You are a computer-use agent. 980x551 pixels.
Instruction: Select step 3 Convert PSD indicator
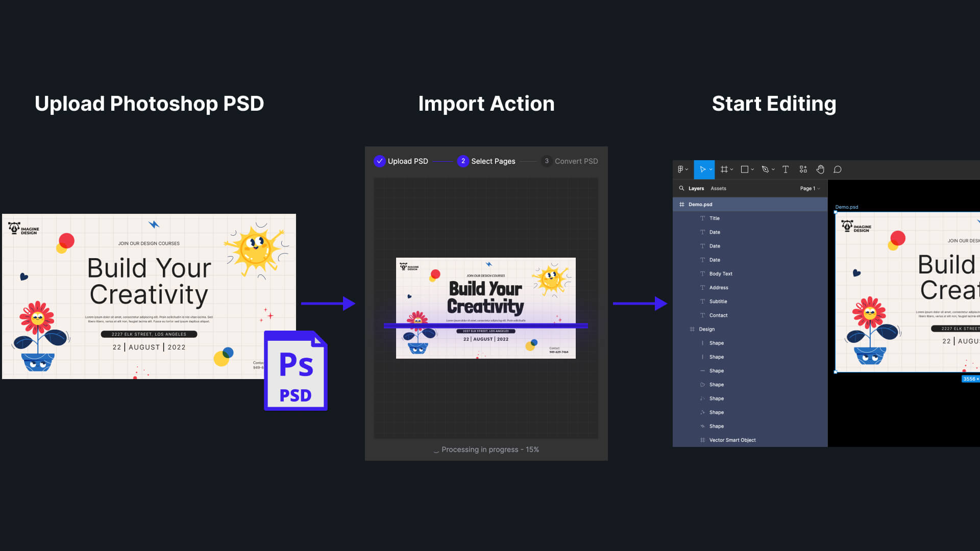tap(547, 161)
